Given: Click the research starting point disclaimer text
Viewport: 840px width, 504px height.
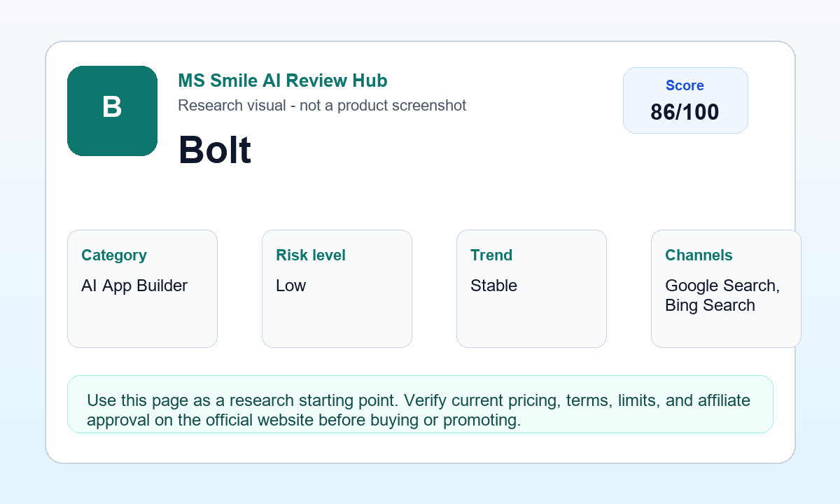Looking at the screenshot, I should coord(419,410).
